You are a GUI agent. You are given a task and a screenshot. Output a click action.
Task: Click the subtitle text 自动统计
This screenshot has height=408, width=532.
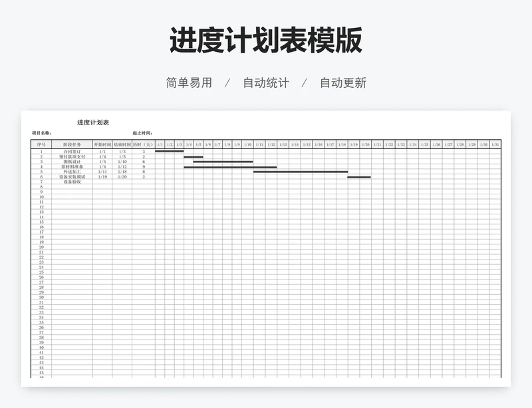click(x=266, y=83)
